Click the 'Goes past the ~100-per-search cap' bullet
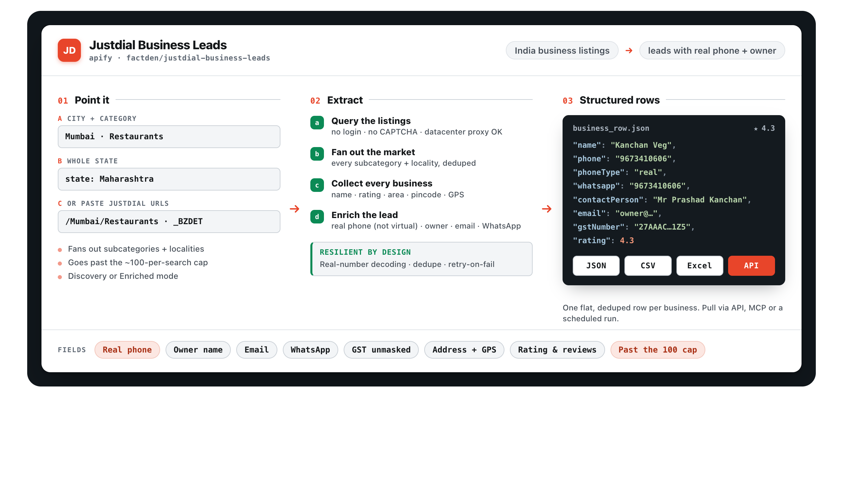 [138, 263]
